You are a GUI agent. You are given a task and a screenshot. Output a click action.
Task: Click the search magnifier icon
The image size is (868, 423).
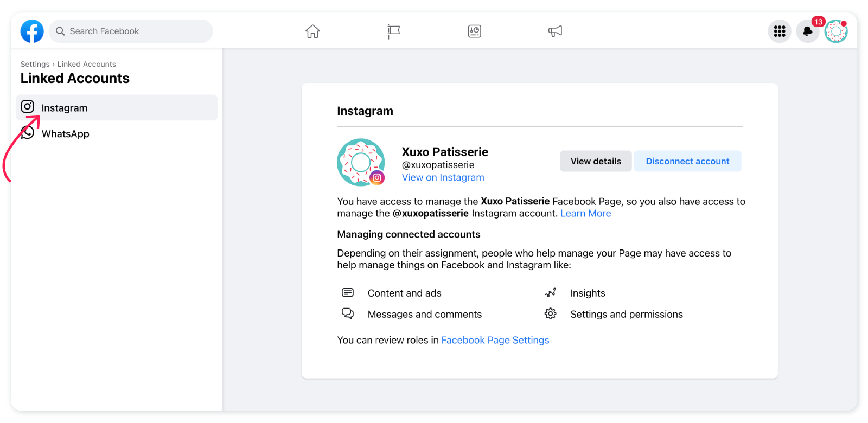60,31
